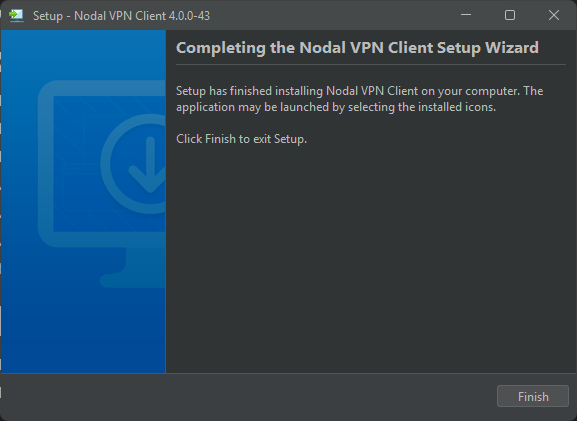
Task: Click the monitor stand in the sidebar illustration
Action: tap(133, 268)
